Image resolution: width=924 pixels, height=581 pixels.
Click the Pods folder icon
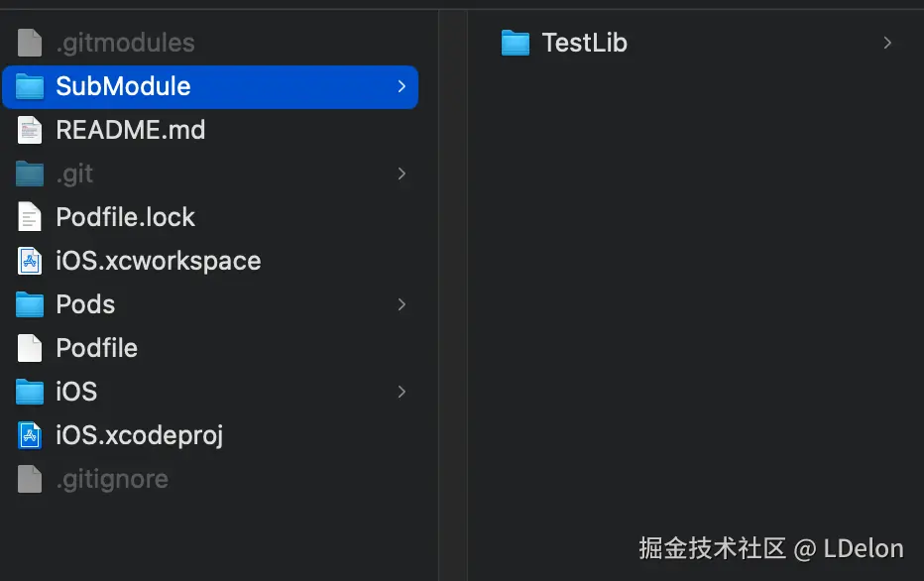(x=29, y=304)
